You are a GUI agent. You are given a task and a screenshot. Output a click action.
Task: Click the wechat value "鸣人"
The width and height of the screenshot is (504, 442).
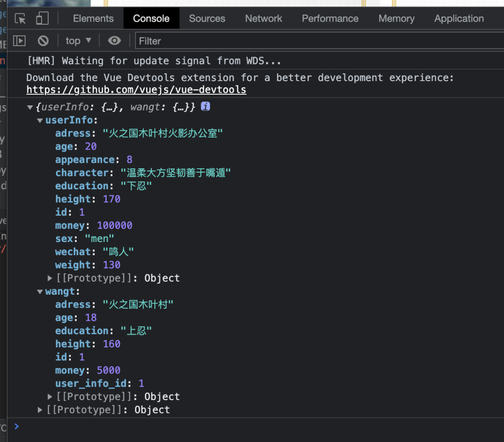[118, 252]
